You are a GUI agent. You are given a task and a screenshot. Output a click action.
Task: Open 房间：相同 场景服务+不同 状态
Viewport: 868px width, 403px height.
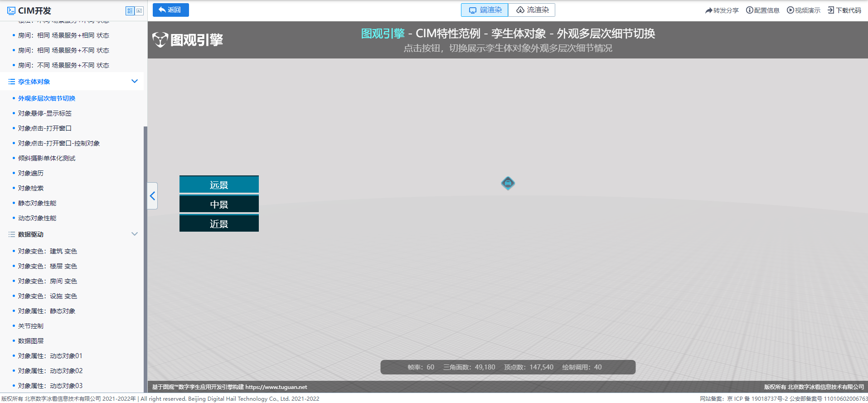(x=63, y=50)
